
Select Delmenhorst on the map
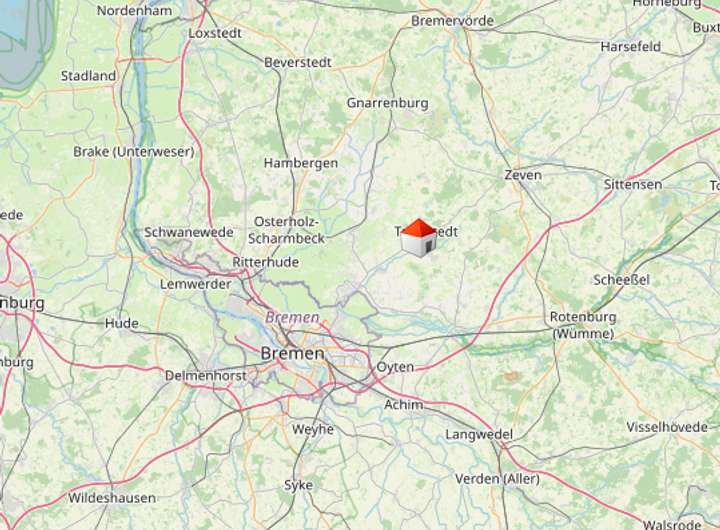[206, 376]
